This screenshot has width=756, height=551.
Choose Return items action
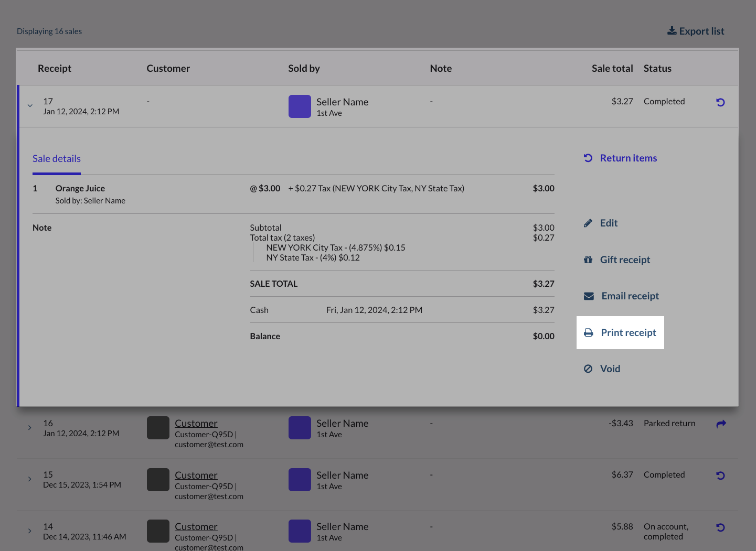628,158
